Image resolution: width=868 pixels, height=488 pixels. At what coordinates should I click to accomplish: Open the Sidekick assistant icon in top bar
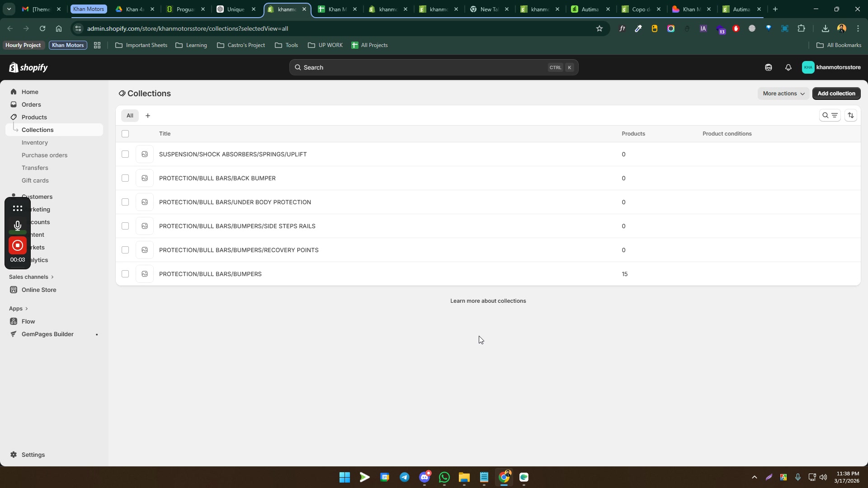tap(768, 67)
